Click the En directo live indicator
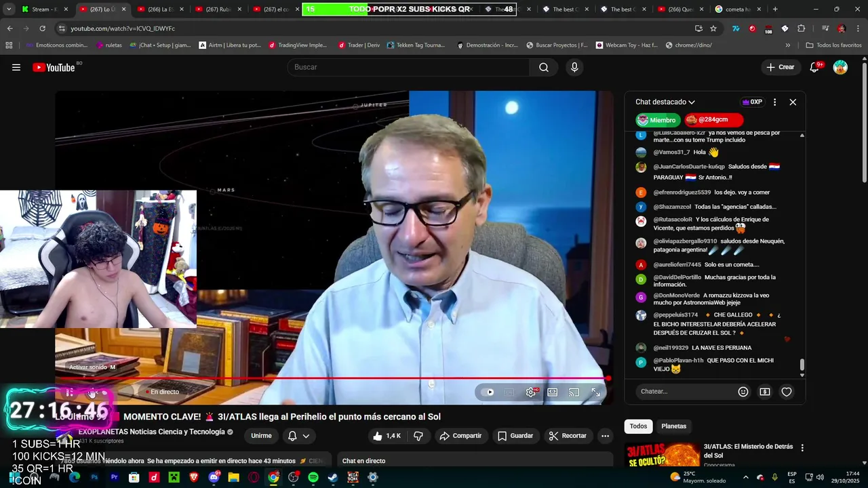 pyautogui.click(x=162, y=392)
